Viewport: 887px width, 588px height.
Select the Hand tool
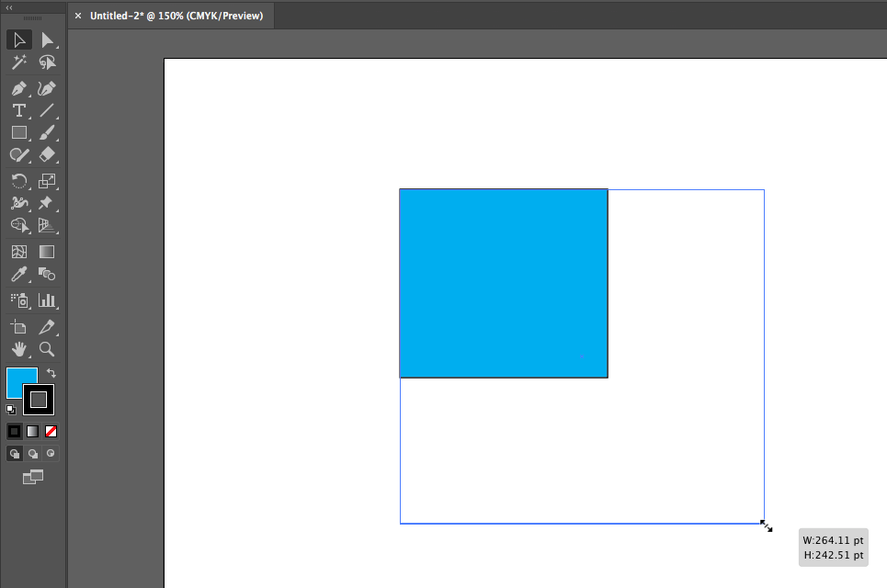pyautogui.click(x=18, y=349)
